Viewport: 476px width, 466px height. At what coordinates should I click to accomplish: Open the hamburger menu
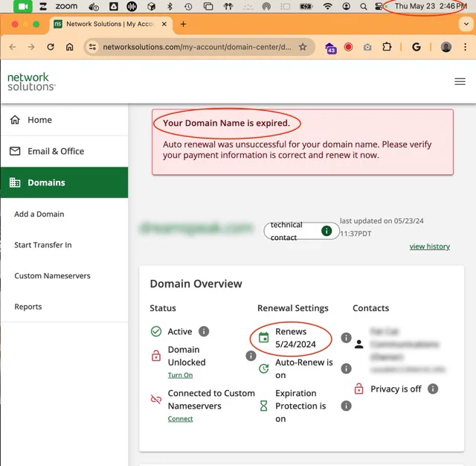[x=460, y=81]
